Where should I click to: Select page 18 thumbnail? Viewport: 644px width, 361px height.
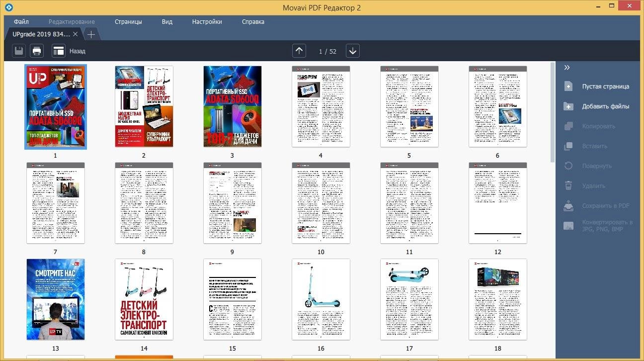click(x=497, y=299)
